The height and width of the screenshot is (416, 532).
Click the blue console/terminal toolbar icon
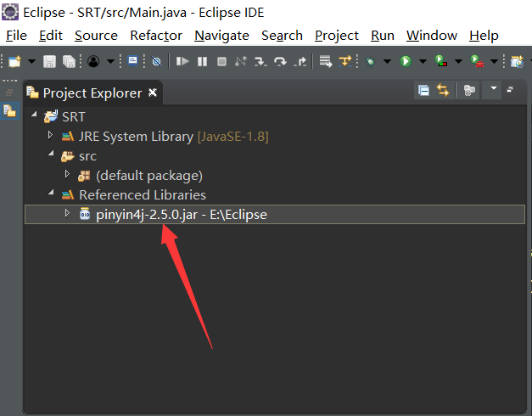coord(132,61)
